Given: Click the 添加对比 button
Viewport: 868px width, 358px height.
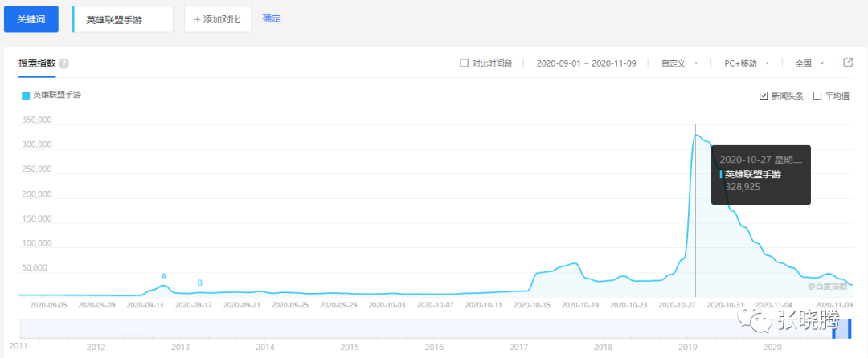Looking at the screenshot, I should click(x=218, y=19).
